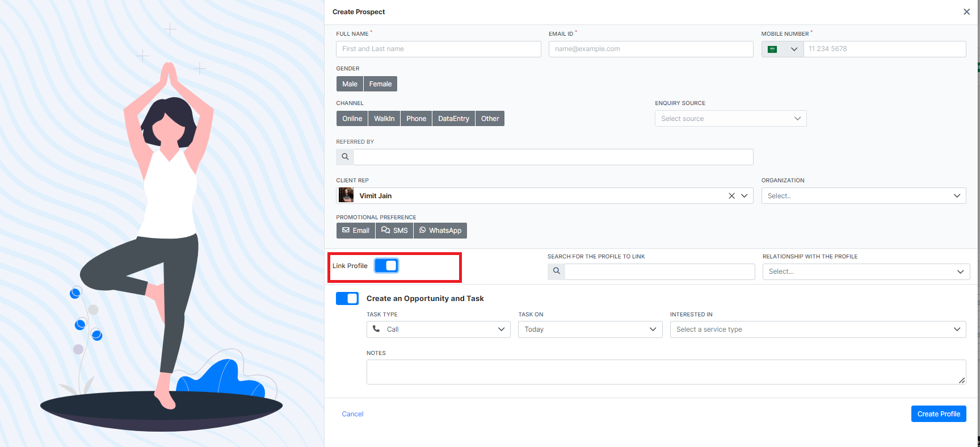Toggle Create an Opportunity and Task switch

coord(347,299)
